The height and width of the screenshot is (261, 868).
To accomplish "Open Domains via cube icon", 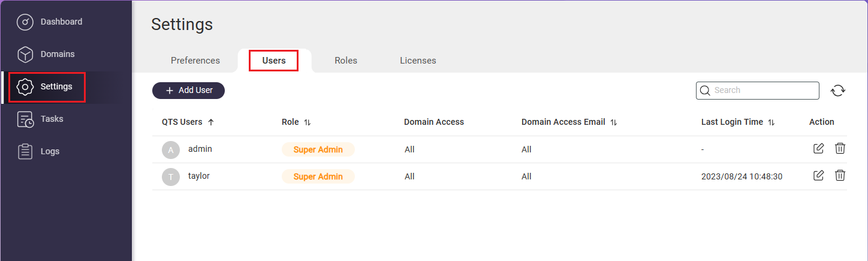I will tap(25, 55).
